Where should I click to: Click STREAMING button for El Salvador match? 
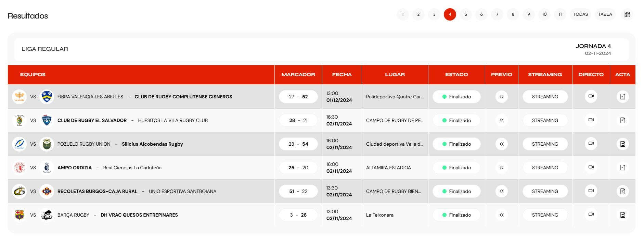point(545,120)
